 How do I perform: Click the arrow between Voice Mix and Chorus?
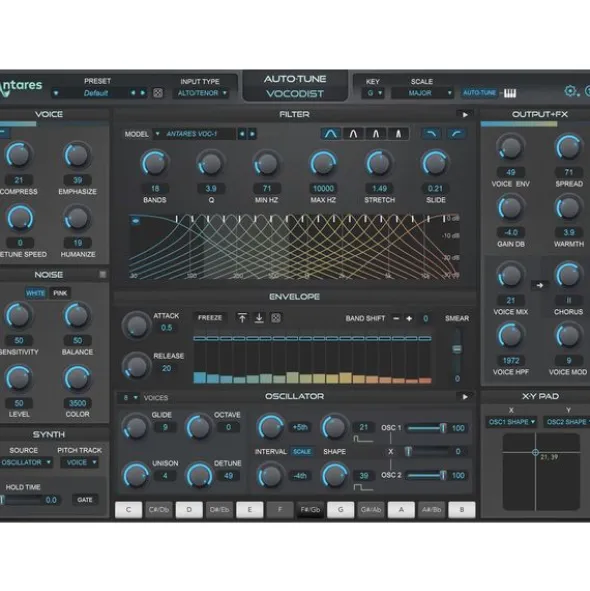(x=539, y=285)
